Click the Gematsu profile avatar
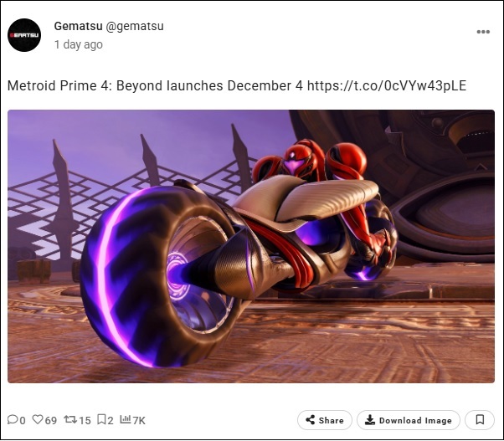 click(x=24, y=35)
